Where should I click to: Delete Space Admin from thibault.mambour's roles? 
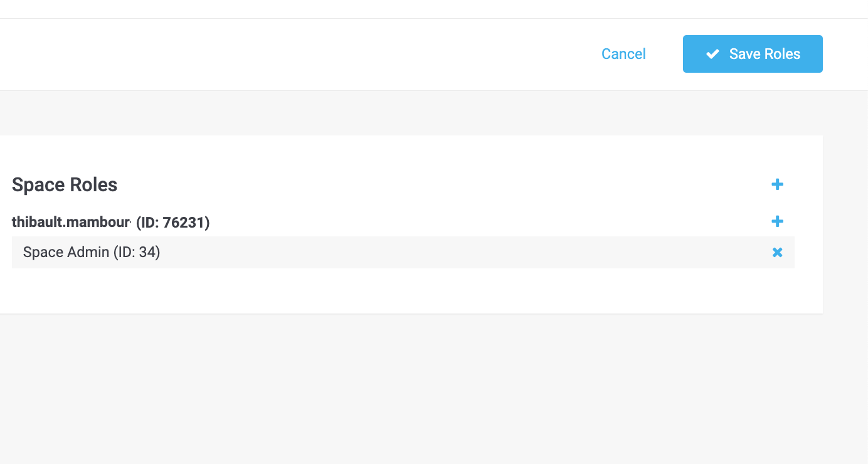coord(777,253)
